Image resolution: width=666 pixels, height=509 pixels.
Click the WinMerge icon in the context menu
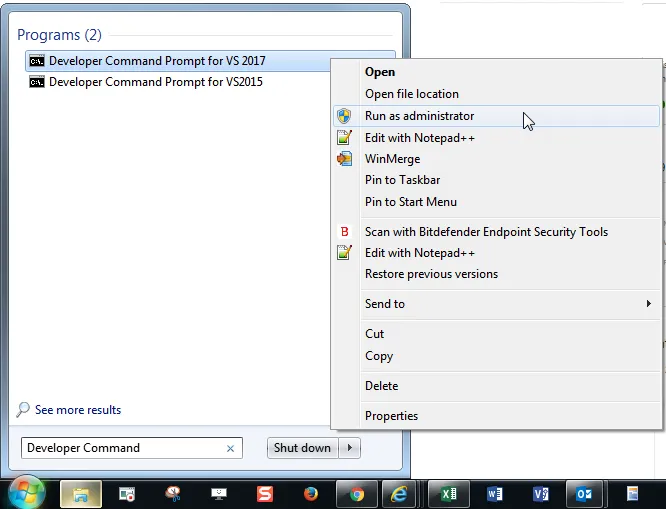(344, 159)
